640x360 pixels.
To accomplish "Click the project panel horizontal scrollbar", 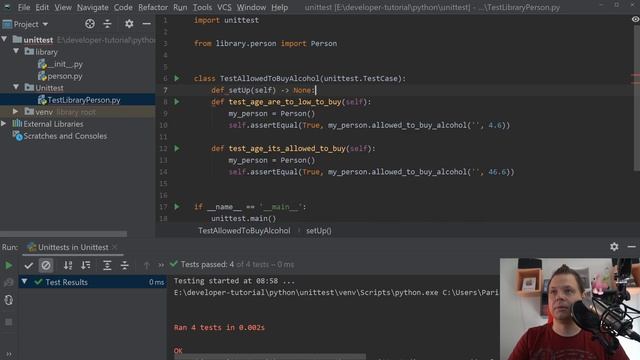I will tap(63, 234).
